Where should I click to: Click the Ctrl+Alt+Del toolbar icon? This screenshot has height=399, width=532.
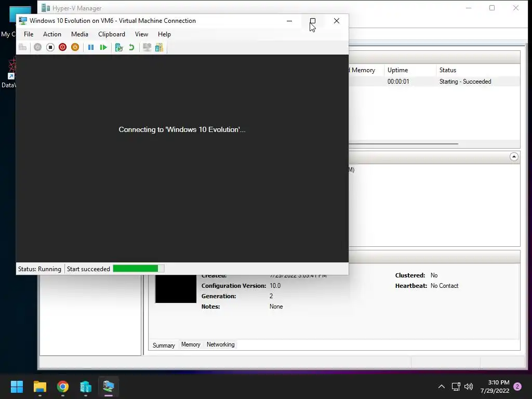point(23,47)
